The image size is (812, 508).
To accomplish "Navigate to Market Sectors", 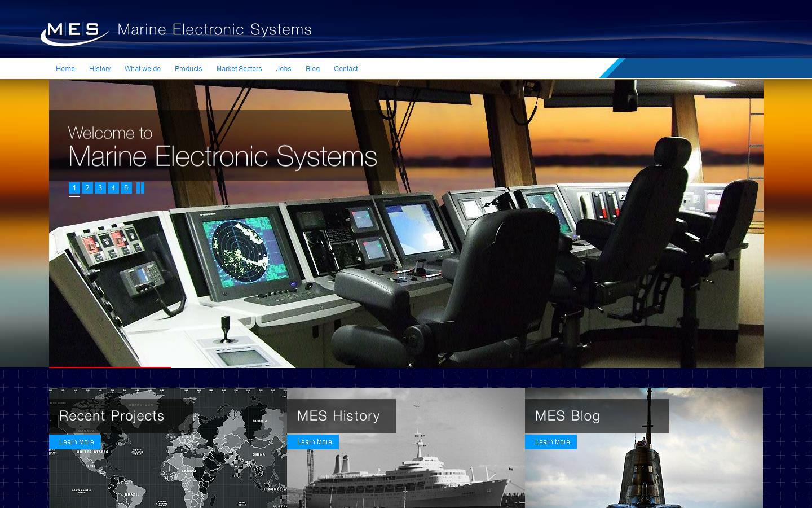I will (239, 68).
